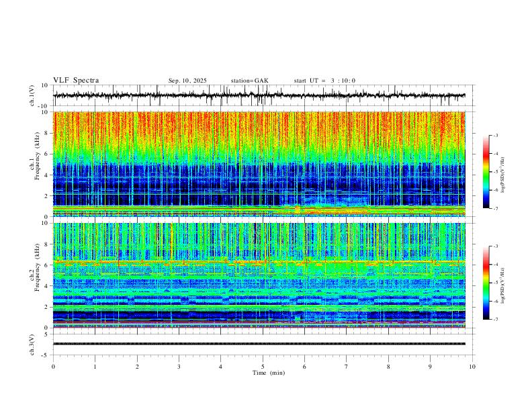
Task: Click the "-3" label on the upper color bar
Action: [x=496, y=135]
